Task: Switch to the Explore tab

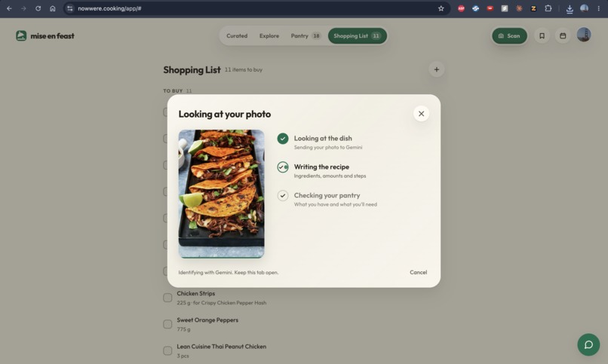Action: coord(269,35)
